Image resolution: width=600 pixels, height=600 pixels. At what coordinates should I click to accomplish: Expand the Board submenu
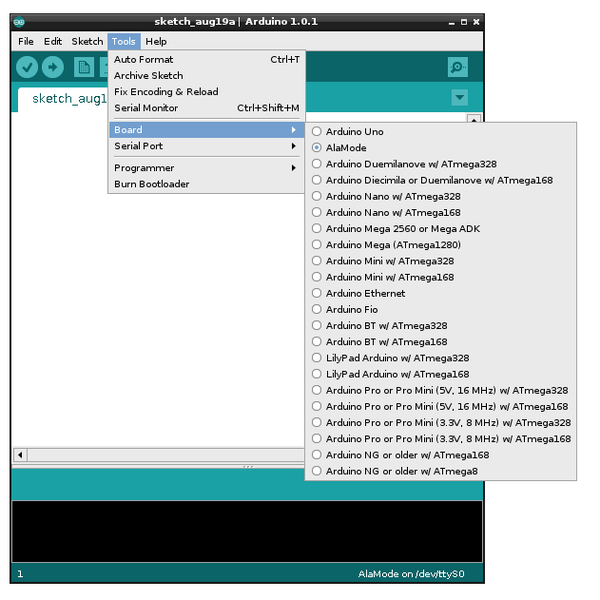(x=207, y=130)
